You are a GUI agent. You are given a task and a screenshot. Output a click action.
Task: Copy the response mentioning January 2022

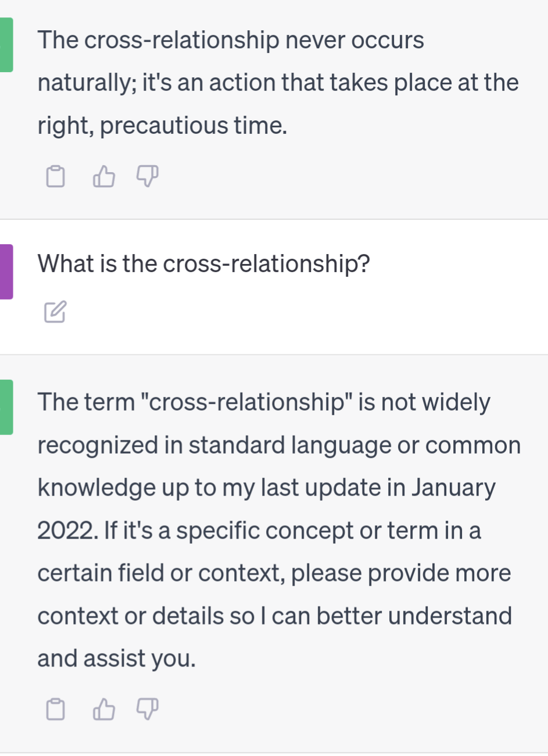point(55,709)
